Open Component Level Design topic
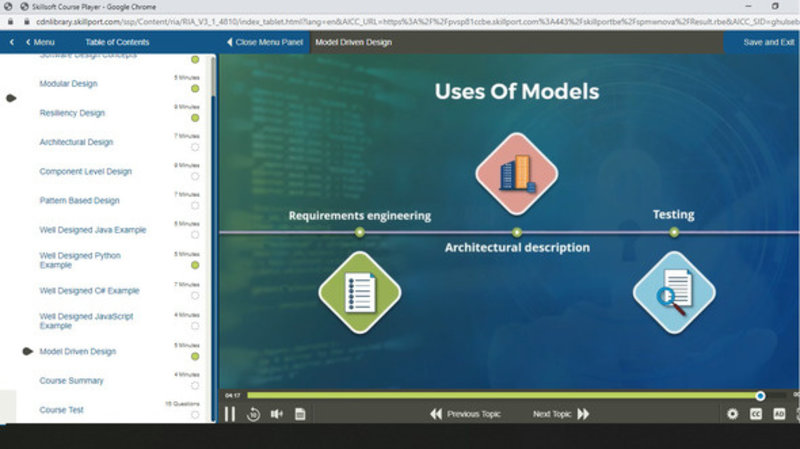The width and height of the screenshot is (800, 449). pyautogui.click(x=86, y=171)
